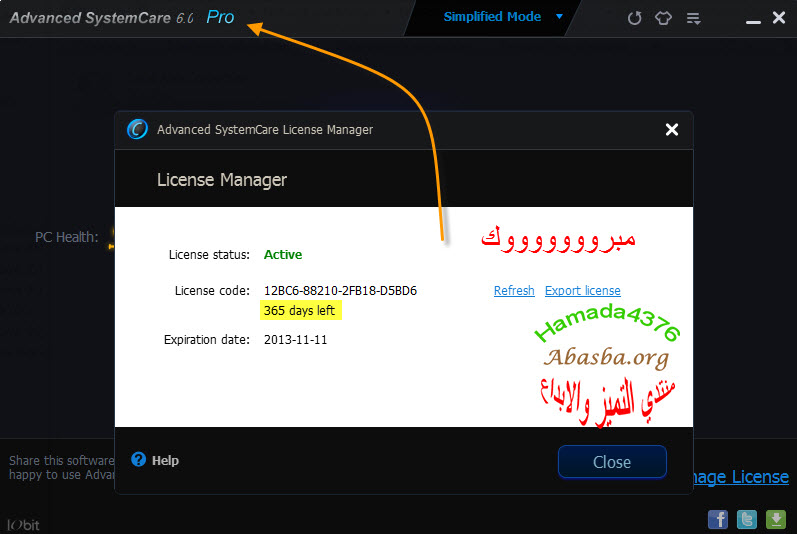Close the Advanced SystemCare main window

click(779, 18)
